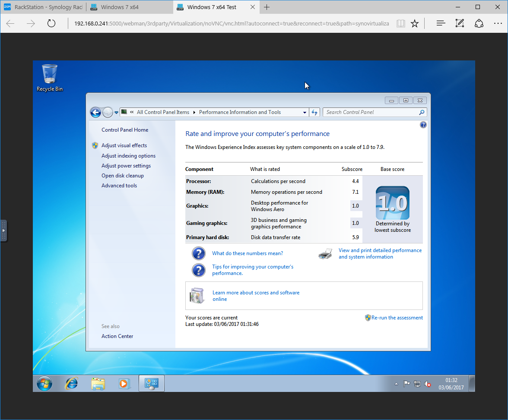
Task: Click the address bar refresh icon
Action: 314,112
